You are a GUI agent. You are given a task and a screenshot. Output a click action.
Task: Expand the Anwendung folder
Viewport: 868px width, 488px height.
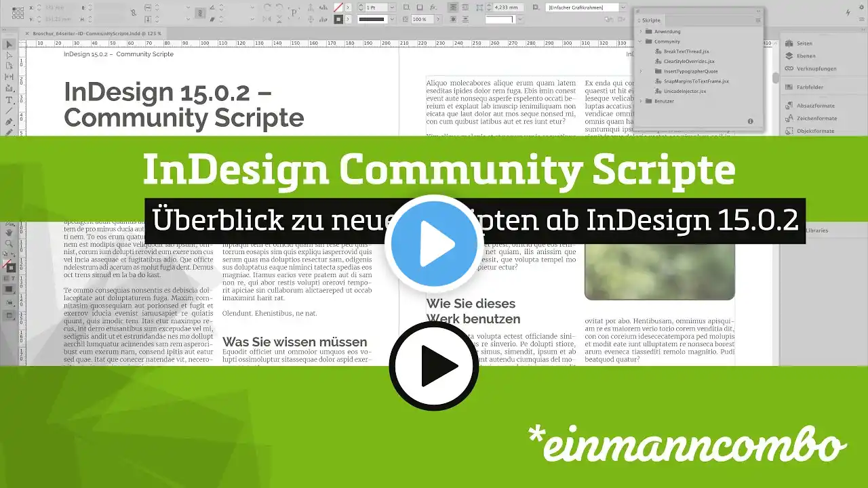[x=641, y=32]
